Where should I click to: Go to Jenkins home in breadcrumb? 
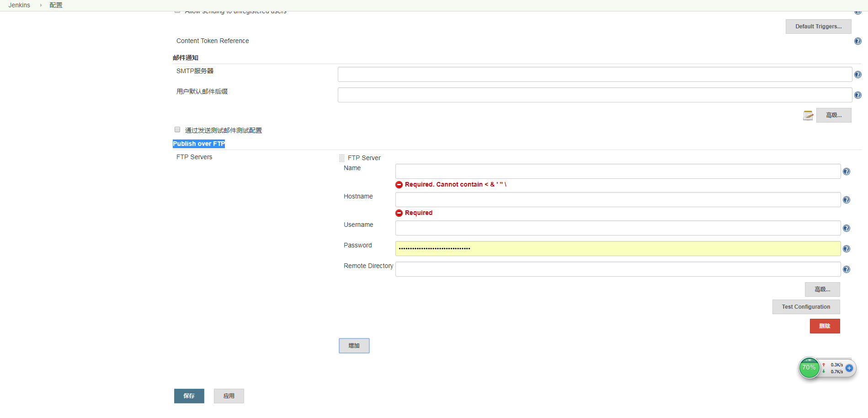[19, 5]
